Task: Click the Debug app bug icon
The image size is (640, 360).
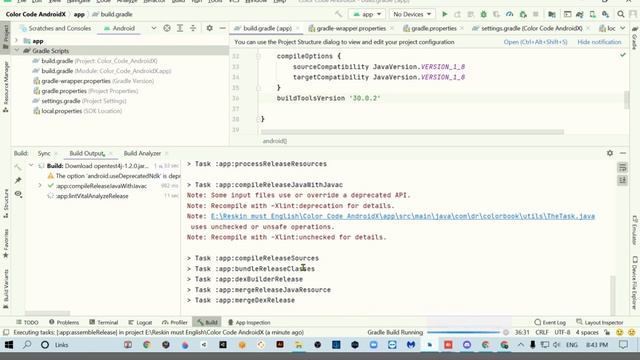Action: tap(484, 14)
